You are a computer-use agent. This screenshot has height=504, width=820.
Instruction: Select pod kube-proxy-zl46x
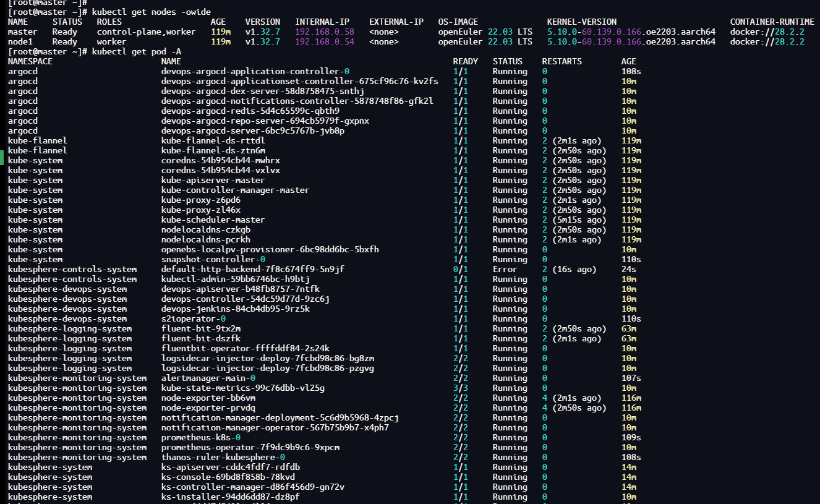201,210
